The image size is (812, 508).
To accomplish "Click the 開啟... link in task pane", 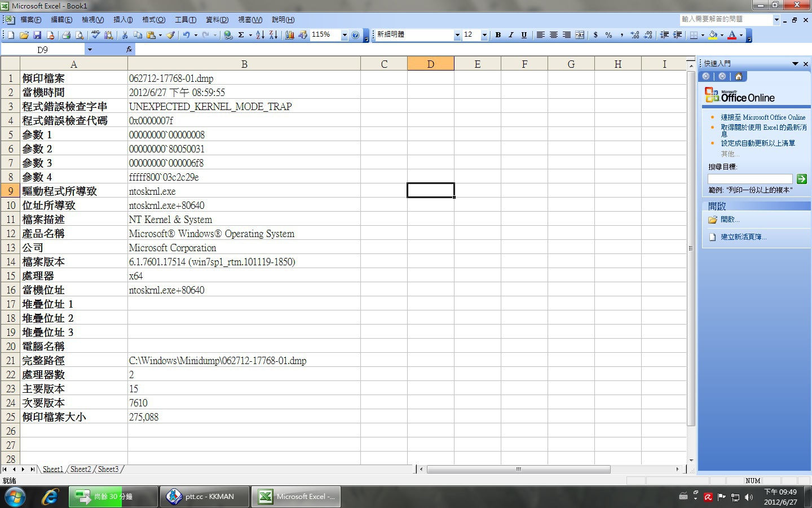I will click(x=730, y=220).
